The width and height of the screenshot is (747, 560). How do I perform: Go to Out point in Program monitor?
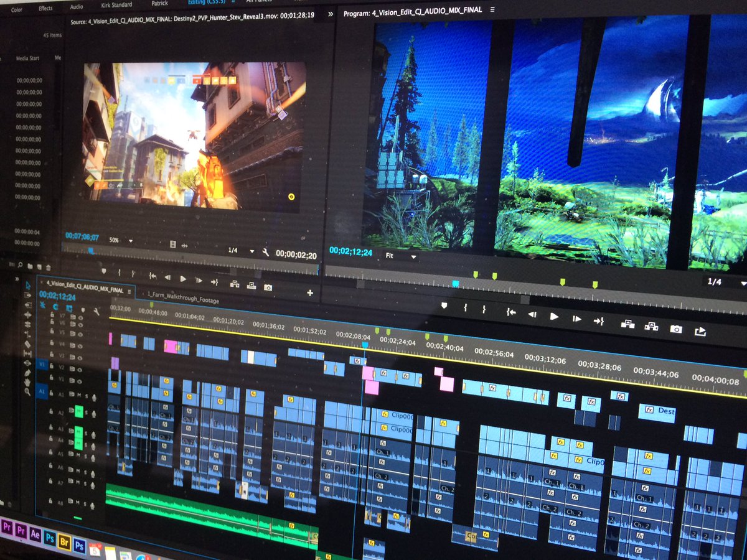pos(599,320)
